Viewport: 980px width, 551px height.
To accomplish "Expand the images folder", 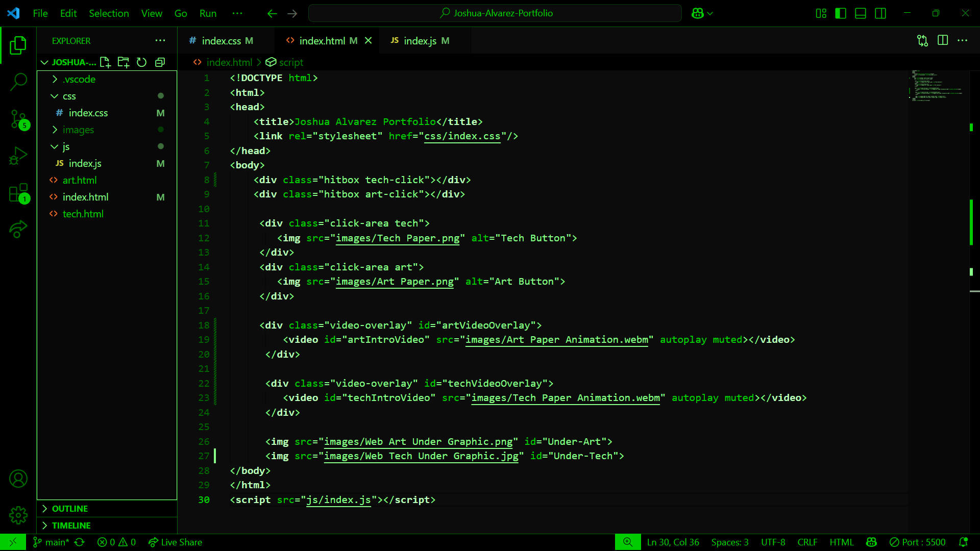I will tap(107, 130).
